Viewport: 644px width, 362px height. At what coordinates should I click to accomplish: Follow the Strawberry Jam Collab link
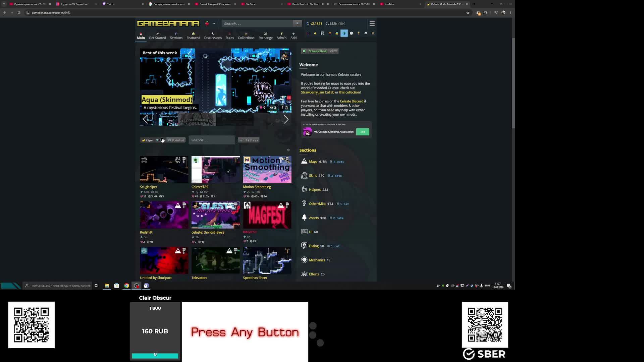317,93
